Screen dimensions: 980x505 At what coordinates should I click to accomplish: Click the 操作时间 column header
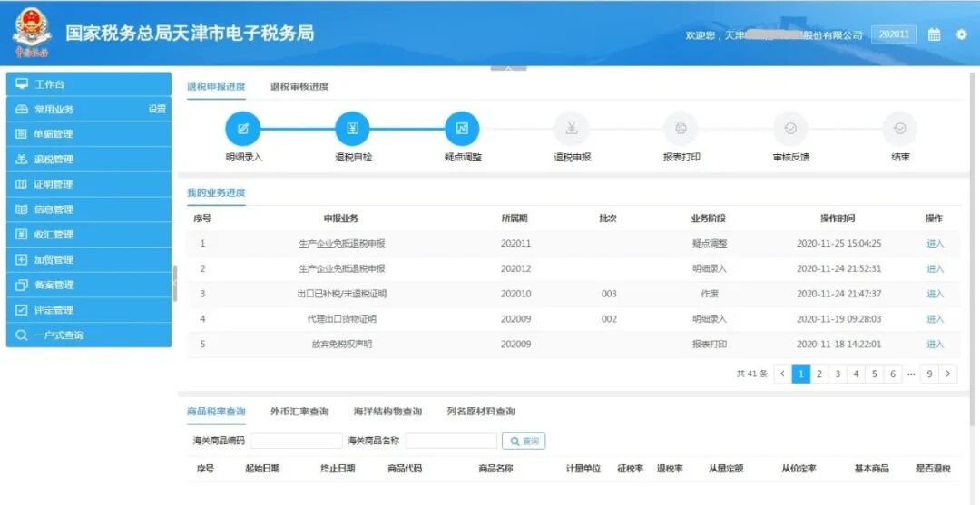click(x=838, y=219)
